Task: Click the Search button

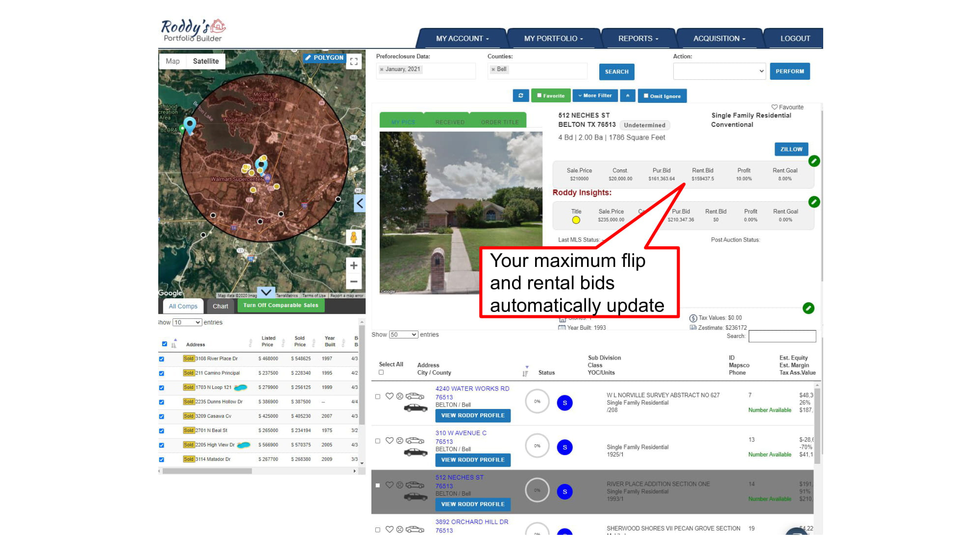Action: [616, 72]
